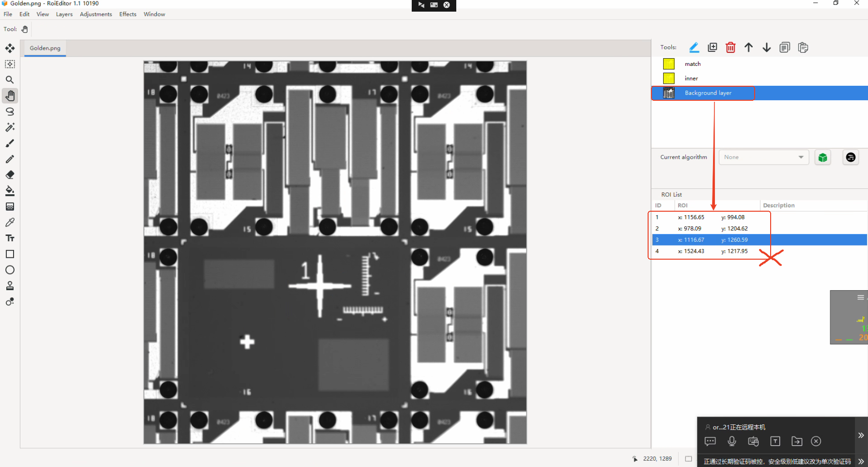
Task: Click the selection marquee icon in status bar
Action: coord(688,458)
